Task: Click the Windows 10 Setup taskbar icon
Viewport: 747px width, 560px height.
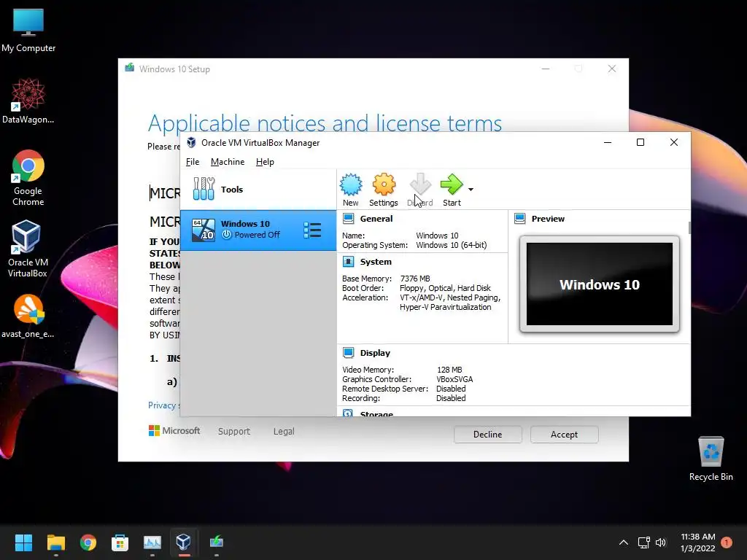Action: click(x=216, y=542)
